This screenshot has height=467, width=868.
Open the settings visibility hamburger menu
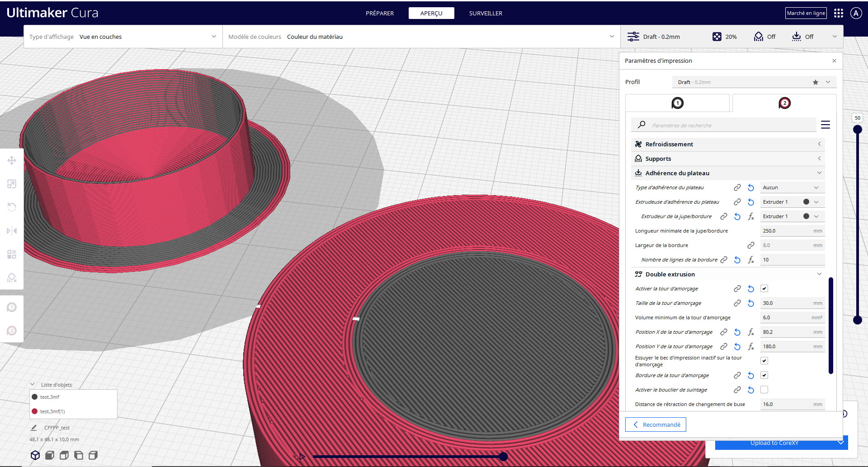[x=826, y=125]
